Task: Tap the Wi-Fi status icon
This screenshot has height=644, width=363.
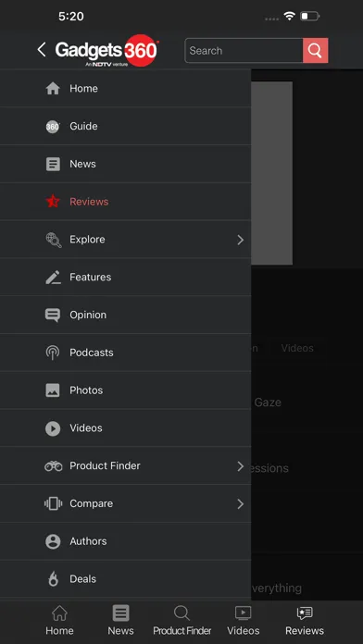Action: [290, 17]
